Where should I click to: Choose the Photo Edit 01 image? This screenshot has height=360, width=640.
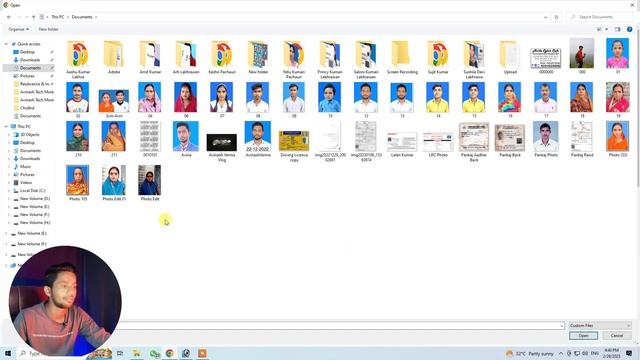pos(114,183)
